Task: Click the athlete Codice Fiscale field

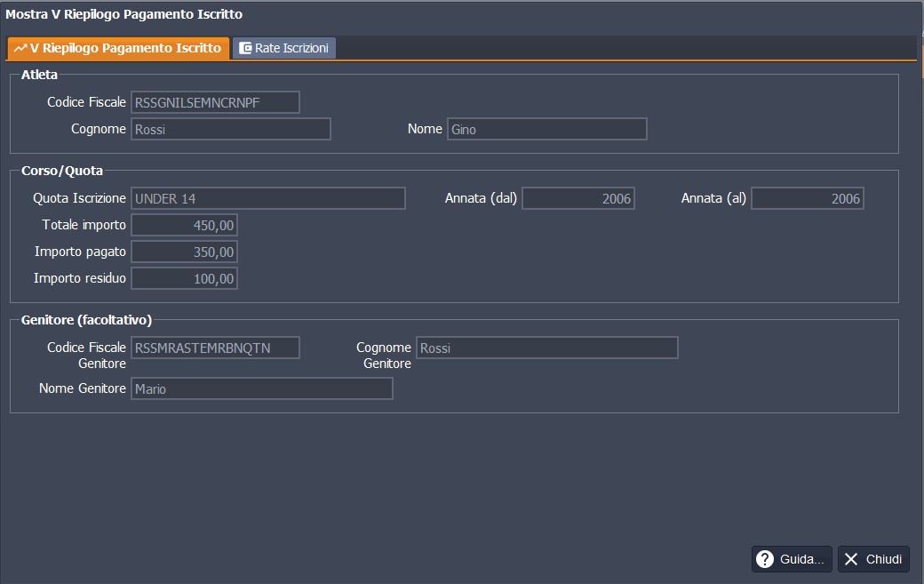Action: coord(215,102)
